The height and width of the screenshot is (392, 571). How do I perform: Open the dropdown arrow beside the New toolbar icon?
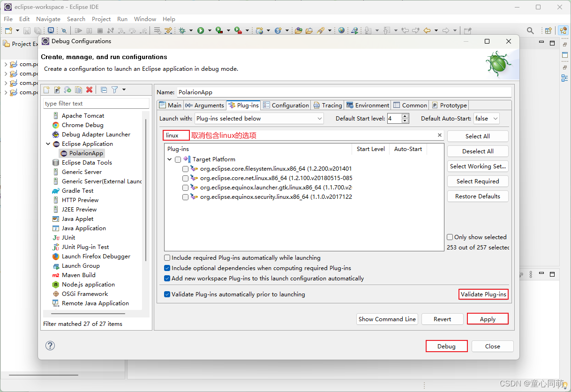17,30
